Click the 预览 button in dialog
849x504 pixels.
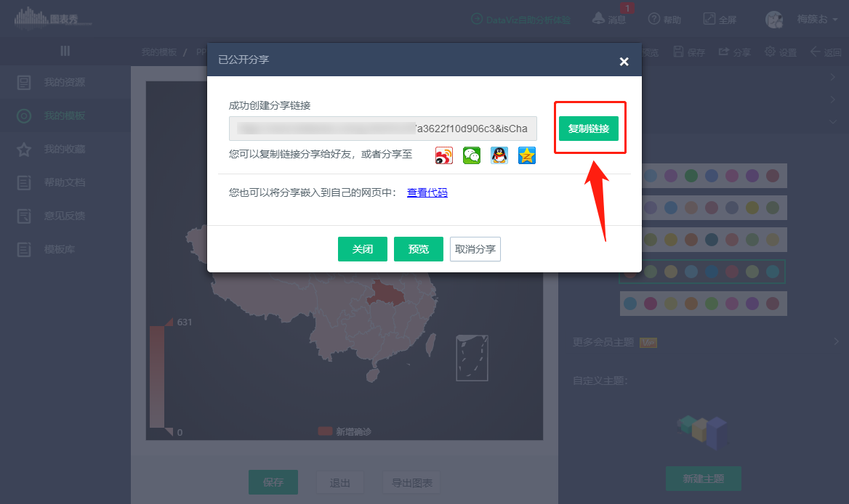tap(419, 249)
